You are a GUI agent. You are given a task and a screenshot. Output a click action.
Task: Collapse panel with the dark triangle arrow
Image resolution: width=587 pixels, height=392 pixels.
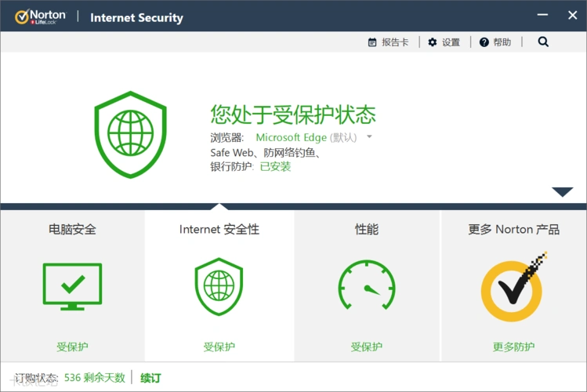pyautogui.click(x=562, y=192)
